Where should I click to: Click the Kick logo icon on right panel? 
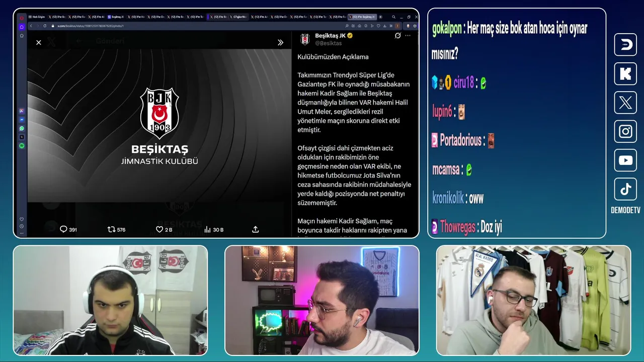click(625, 74)
